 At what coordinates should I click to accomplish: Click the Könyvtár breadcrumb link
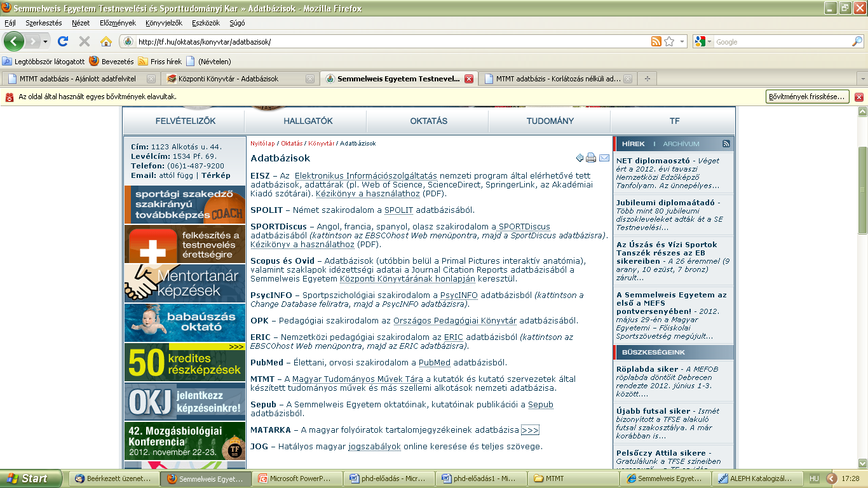pyautogui.click(x=321, y=144)
